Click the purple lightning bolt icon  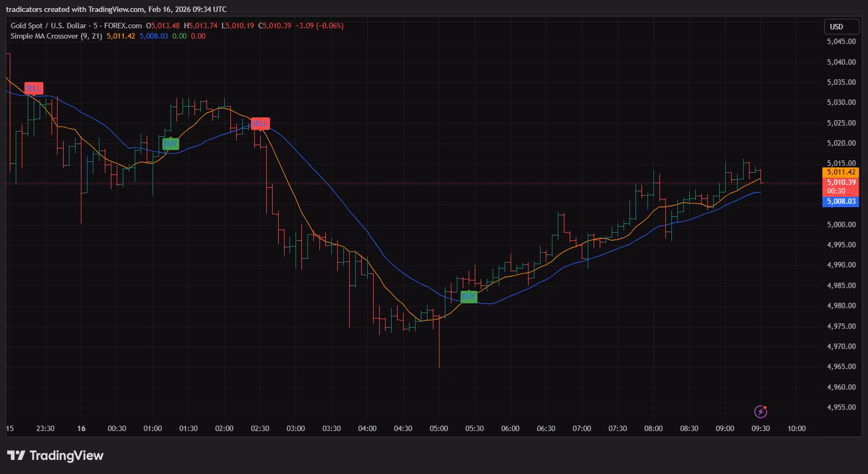coord(760,411)
